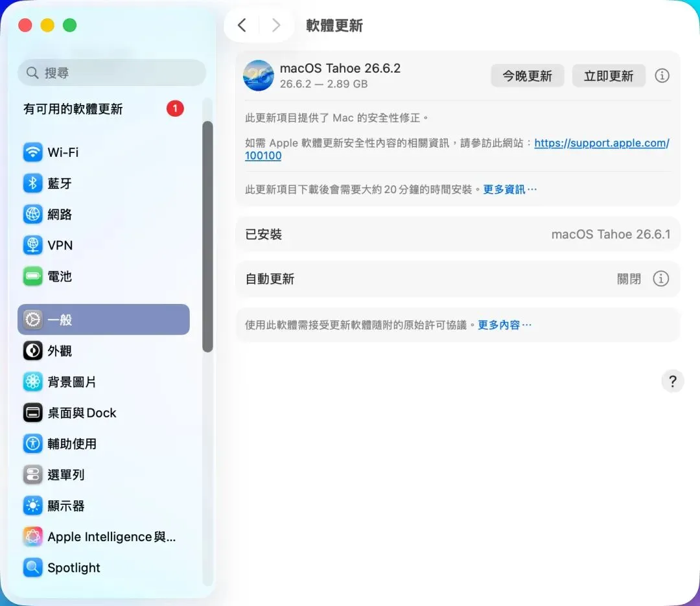
Task: Click the red notification badge 1
Action: tap(175, 108)
